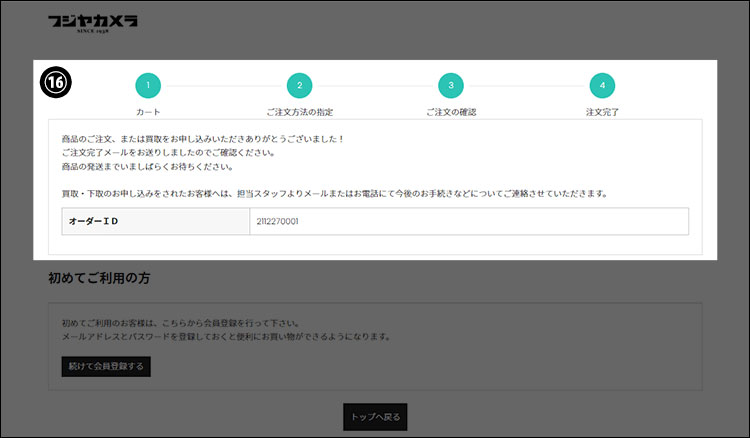The width and height of the screenshot is (750, 438).
Task: Click the 初めてご利用の方 heading
Action: [x=99, y=278]
